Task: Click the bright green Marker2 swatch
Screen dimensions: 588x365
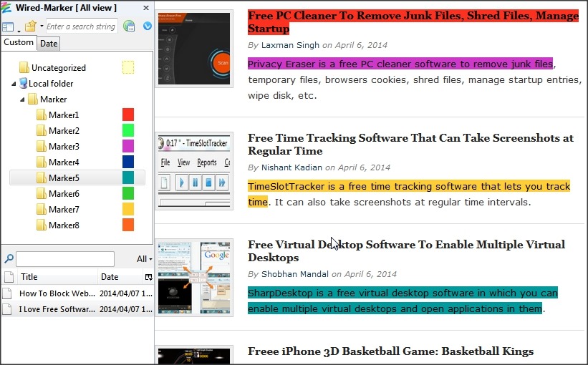Action: (128, 130)
